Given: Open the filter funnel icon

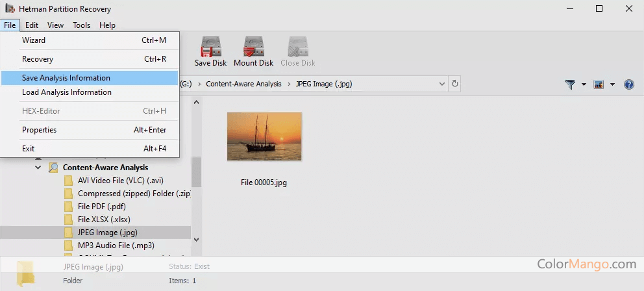Looking at the screenshot, I should tap(570, 84).
